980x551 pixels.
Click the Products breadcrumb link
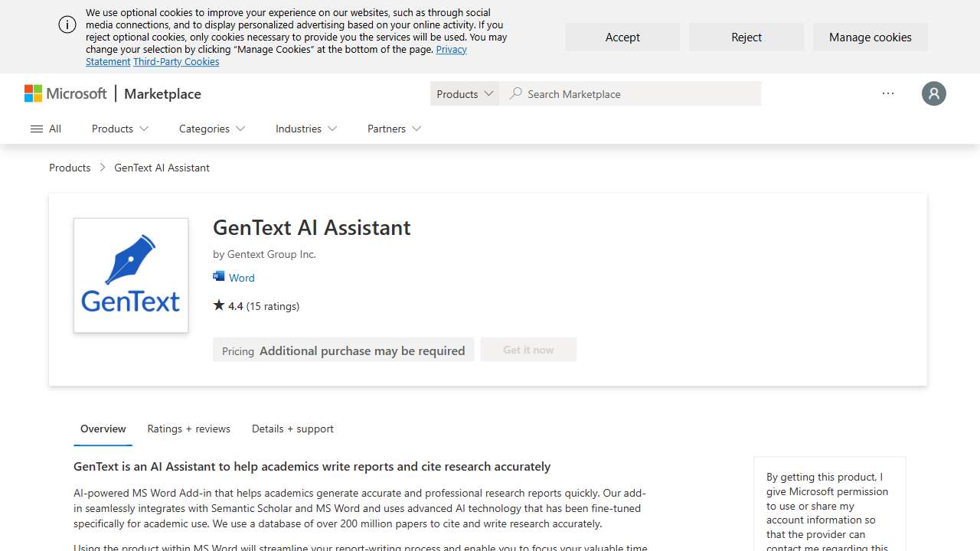tap(70, 168)
